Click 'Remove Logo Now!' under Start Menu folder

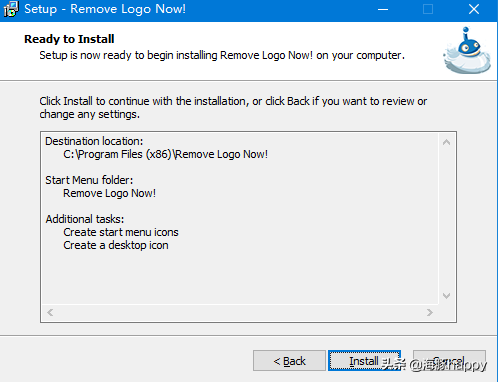point(109,193)
